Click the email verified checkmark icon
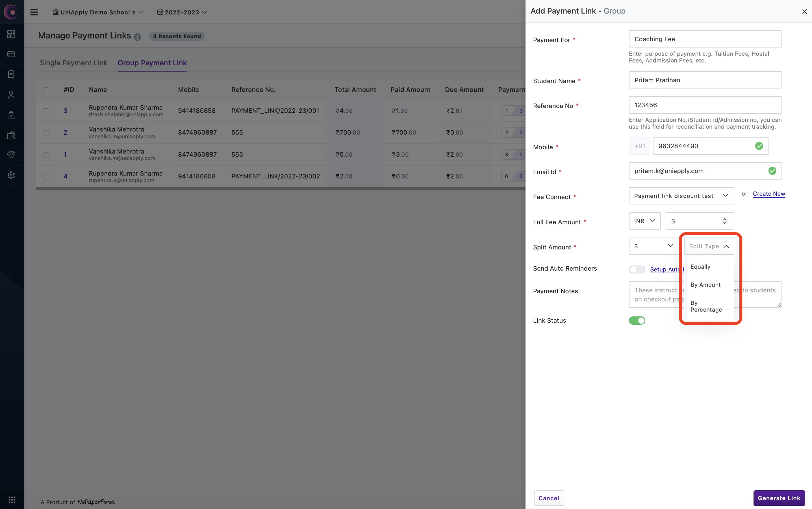 (772, 171)
